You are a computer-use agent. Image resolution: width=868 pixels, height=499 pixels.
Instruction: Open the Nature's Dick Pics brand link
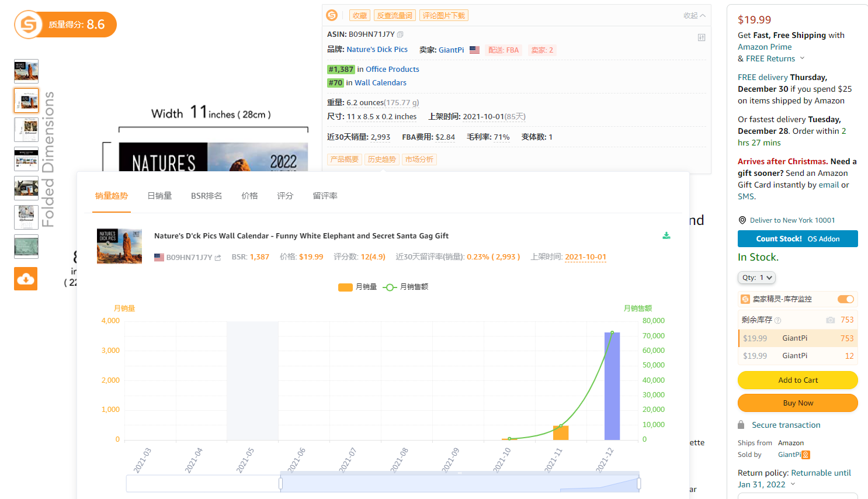(x=377, y=50)
